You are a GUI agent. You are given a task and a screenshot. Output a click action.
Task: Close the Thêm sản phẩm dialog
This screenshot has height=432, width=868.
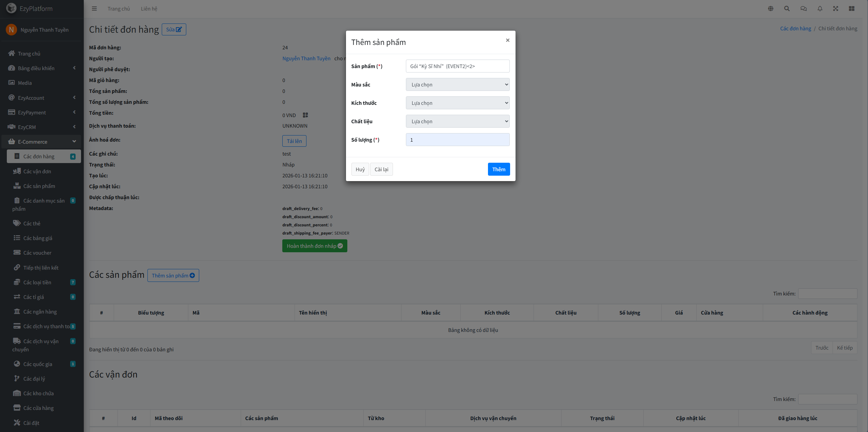(x=507, y=40)
